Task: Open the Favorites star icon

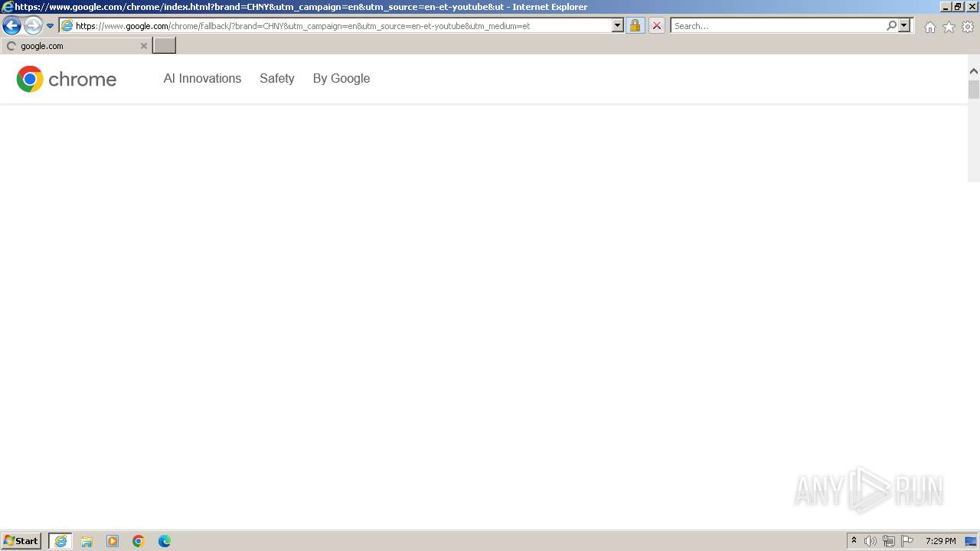Action: click(x=949, y=27)
